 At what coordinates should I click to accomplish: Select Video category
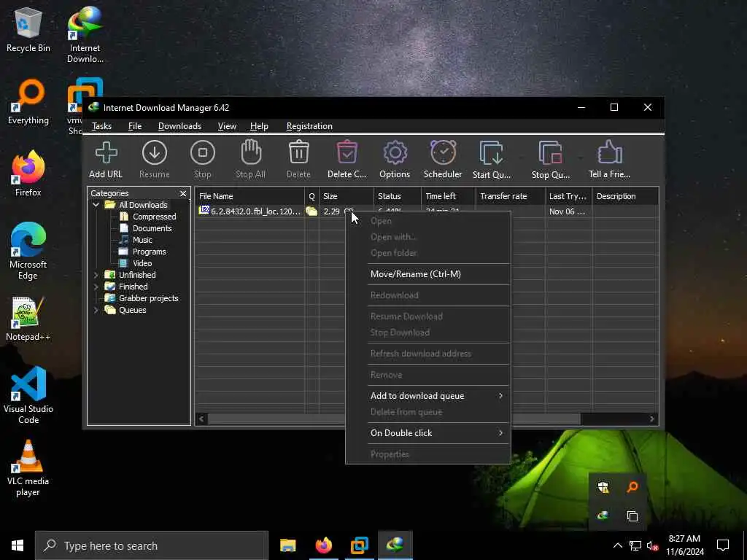(142, 263)
